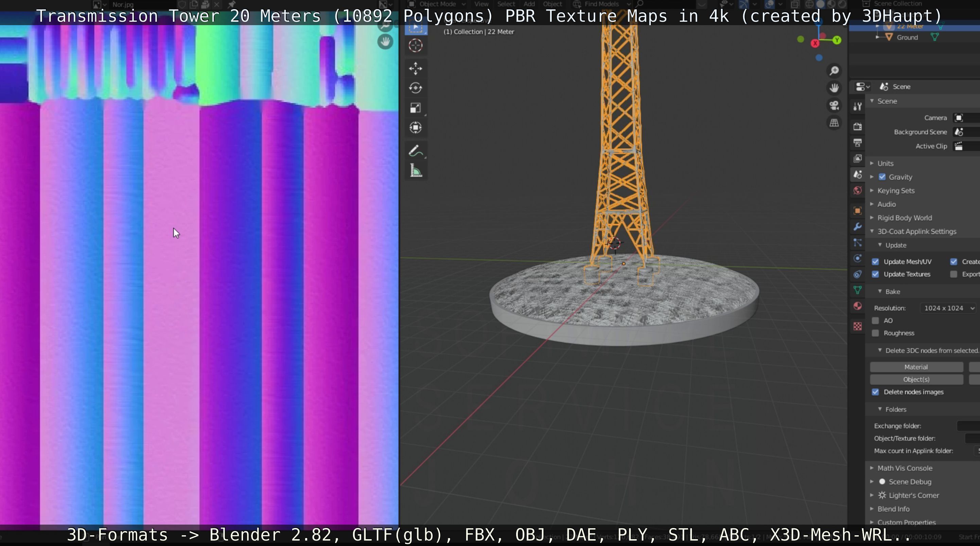Collapse 3D-Coat Applink Settings panel
The height and width of the screenshot is (546, 980).
[872, 231]
